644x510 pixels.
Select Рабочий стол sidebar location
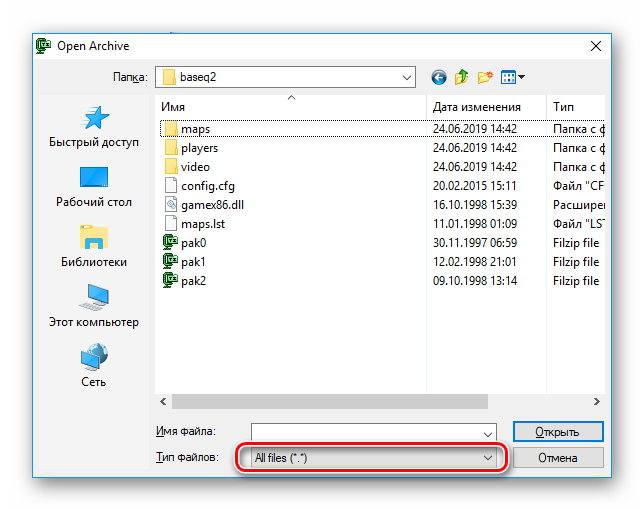[x=94, y=187]
